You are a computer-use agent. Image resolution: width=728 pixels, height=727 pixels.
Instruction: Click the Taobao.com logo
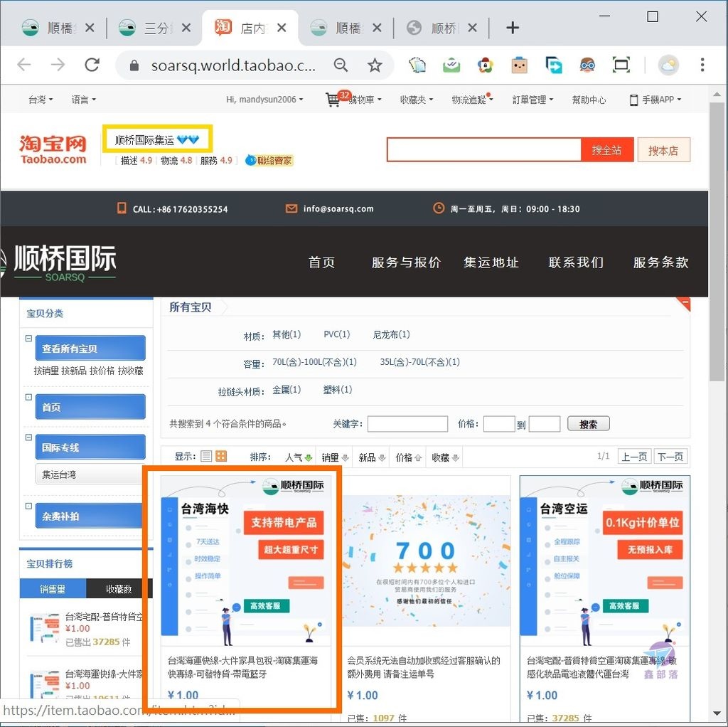pyautogui.click(x=53, y=149)
